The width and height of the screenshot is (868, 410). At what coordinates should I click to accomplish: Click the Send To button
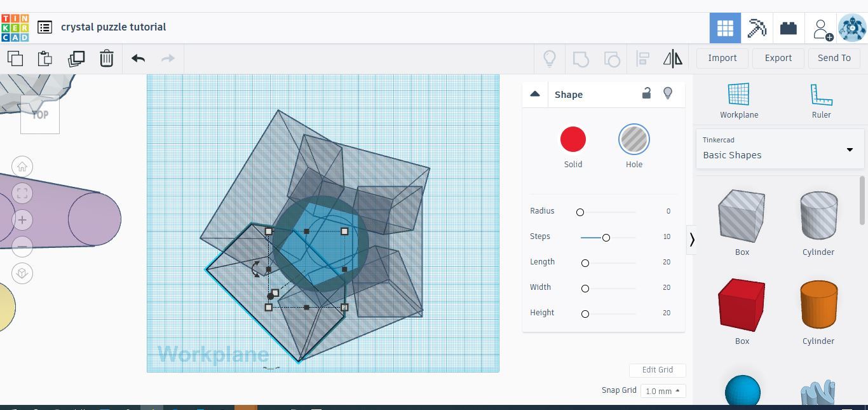coord(834,58)
